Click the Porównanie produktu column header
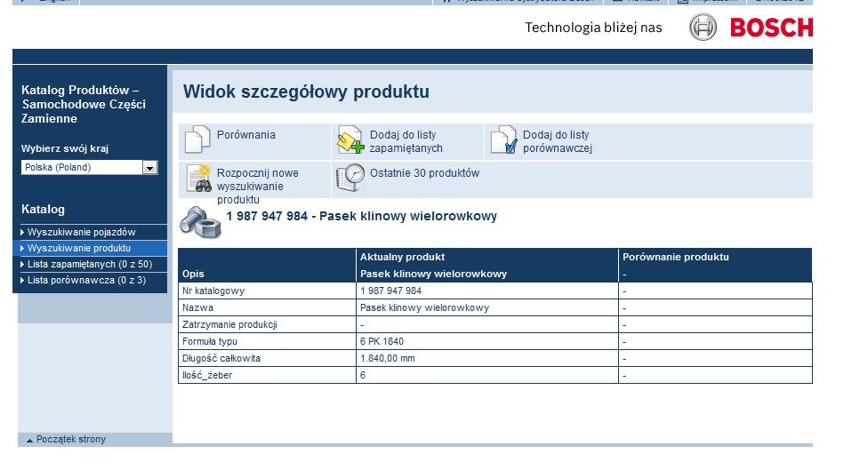This screenshot has width=868, height=462. [x=676, y=258]
